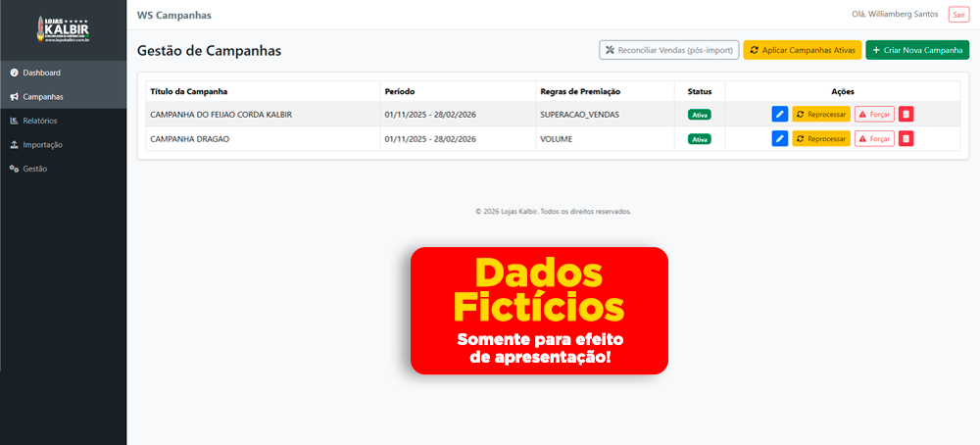980x445 pixels.
Task: Click the Lojas Kalbir copyright footer
Action: (x=553, y=212)
